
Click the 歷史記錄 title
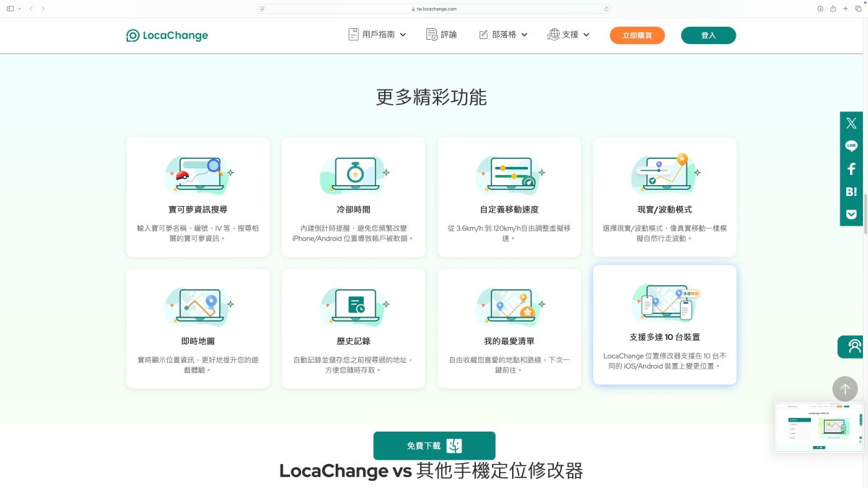(x=354, y=341)
